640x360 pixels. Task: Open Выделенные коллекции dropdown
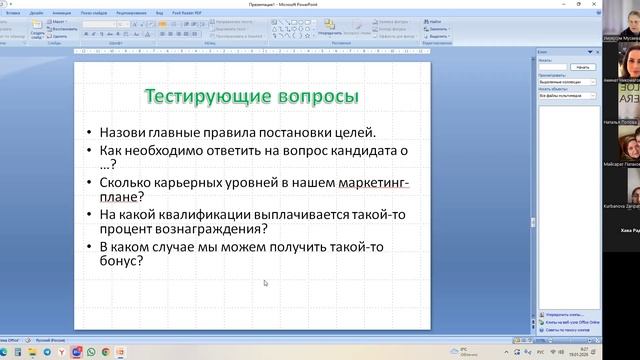pos(567,82)
